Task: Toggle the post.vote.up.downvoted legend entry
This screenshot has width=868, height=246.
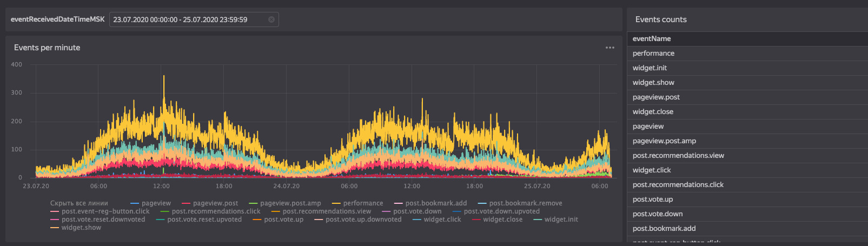Action: [x=358, y=220]
